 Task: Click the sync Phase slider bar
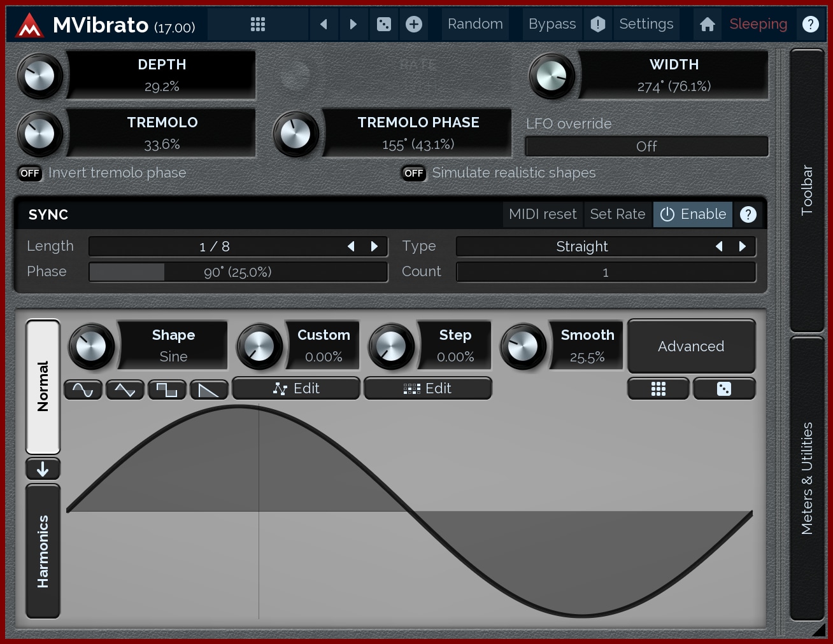point(238,272)
